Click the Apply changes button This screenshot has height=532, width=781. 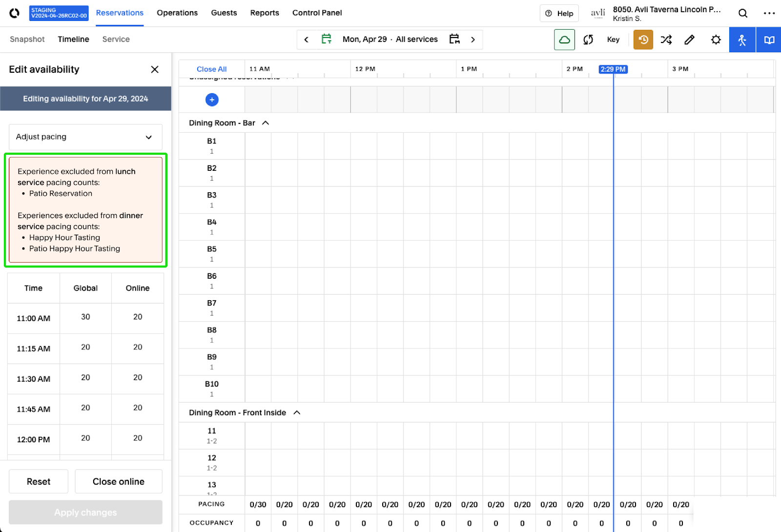(85, 512)
